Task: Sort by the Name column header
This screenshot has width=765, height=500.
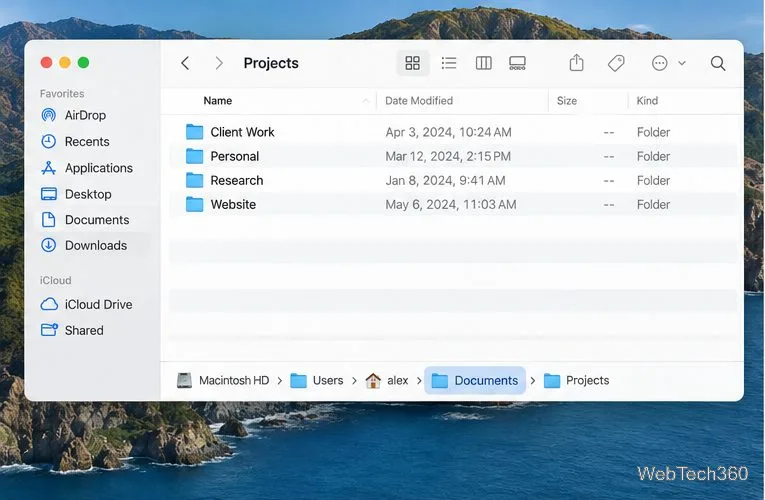Action: point(218,100)
